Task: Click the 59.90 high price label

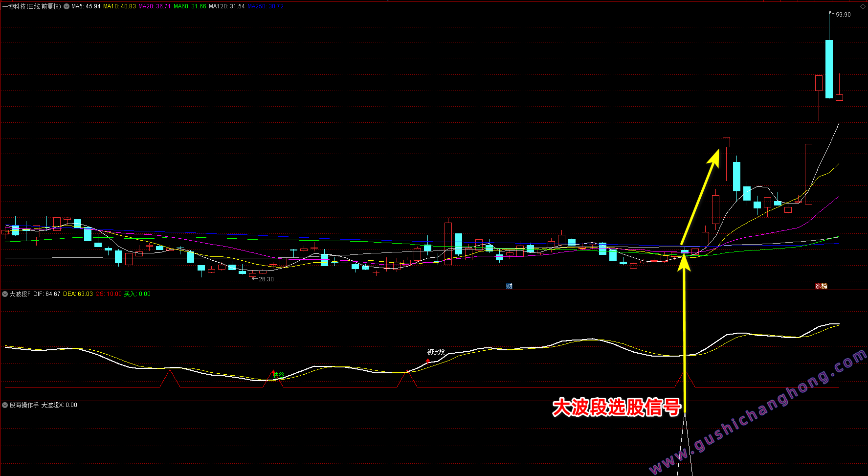Action: pyautogui.click(x=843, y=15)
